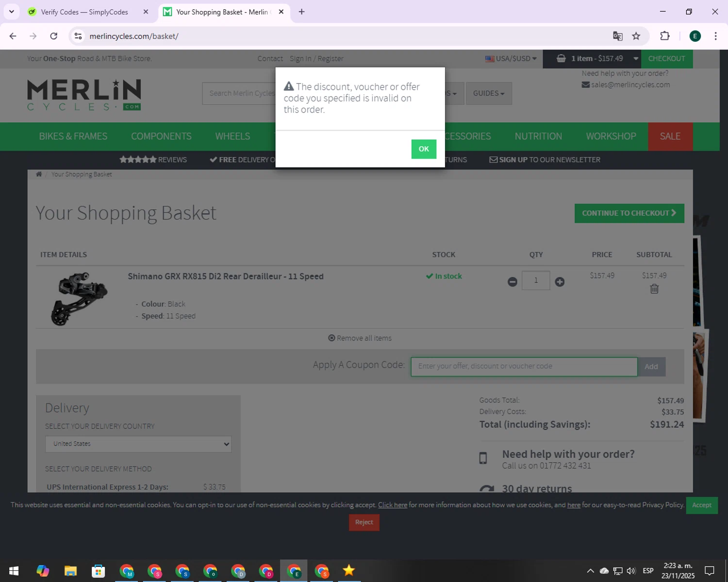Open the Nutrition menu
Image resolution: width=728 pixels, height=582 pixels.
pos(538,136)
